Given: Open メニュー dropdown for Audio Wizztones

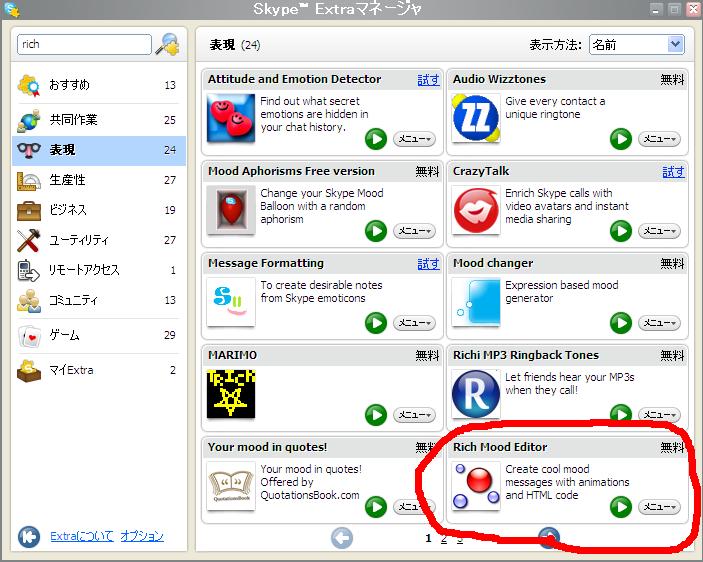Looking at the screenshot, I should 660,139.
